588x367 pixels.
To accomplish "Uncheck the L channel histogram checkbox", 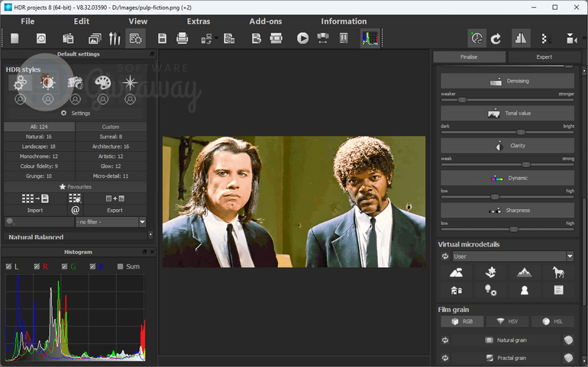I will 9,266.
